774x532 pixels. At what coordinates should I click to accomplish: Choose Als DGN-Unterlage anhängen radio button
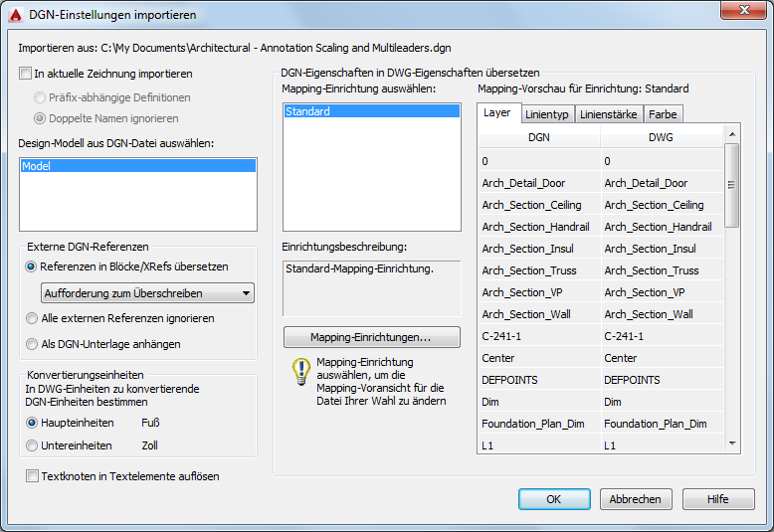pyautogui.click(x=32, y=344)
